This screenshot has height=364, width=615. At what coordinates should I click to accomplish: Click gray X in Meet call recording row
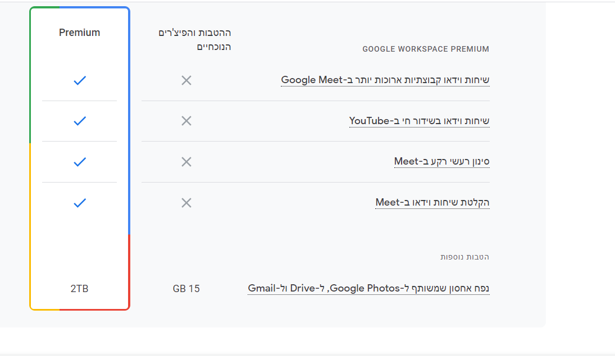[186, 203]
